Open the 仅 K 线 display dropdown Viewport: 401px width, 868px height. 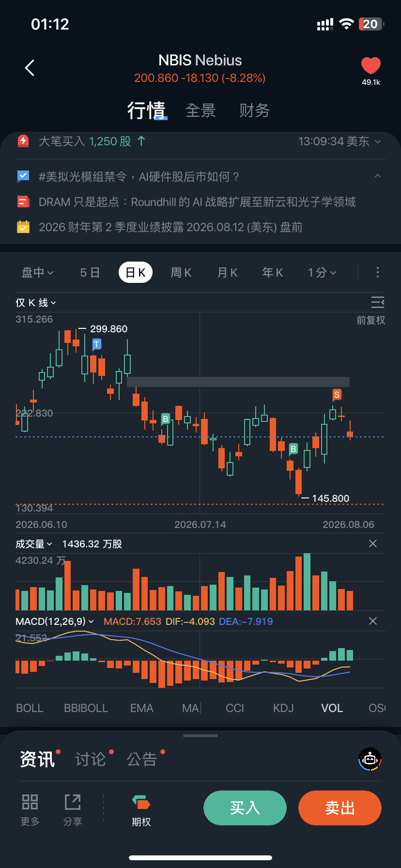click(x=36, y=303)
